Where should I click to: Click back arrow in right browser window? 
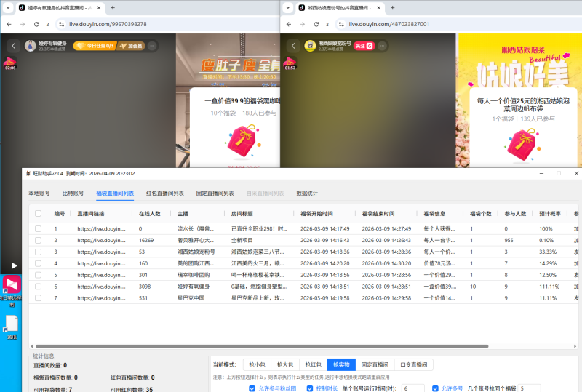point(289,24)
